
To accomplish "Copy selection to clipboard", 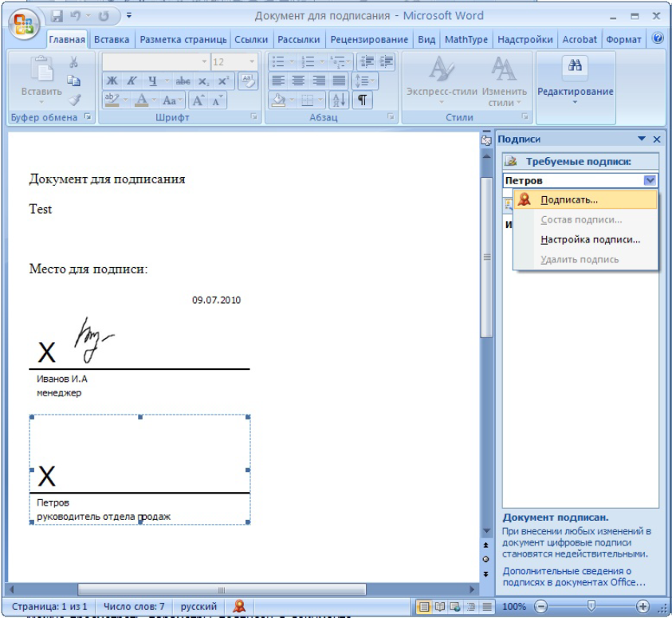I will 73,81.
